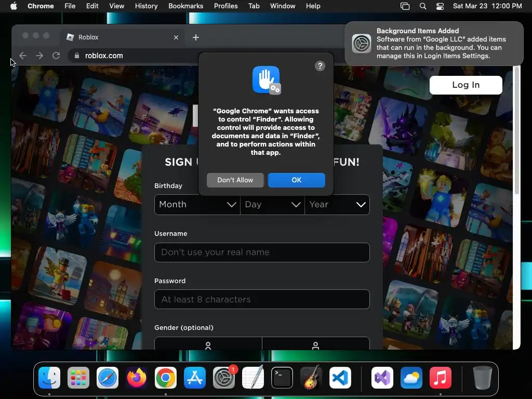The image size is (532, 399).
Task: Open TextEdit from the dock
Action: coord(253,377)
